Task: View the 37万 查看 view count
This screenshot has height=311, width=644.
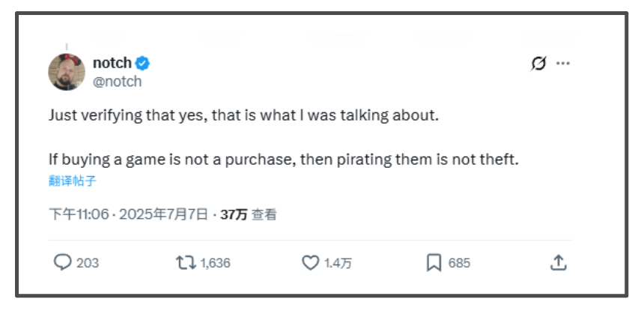Action: pos(248,215)
